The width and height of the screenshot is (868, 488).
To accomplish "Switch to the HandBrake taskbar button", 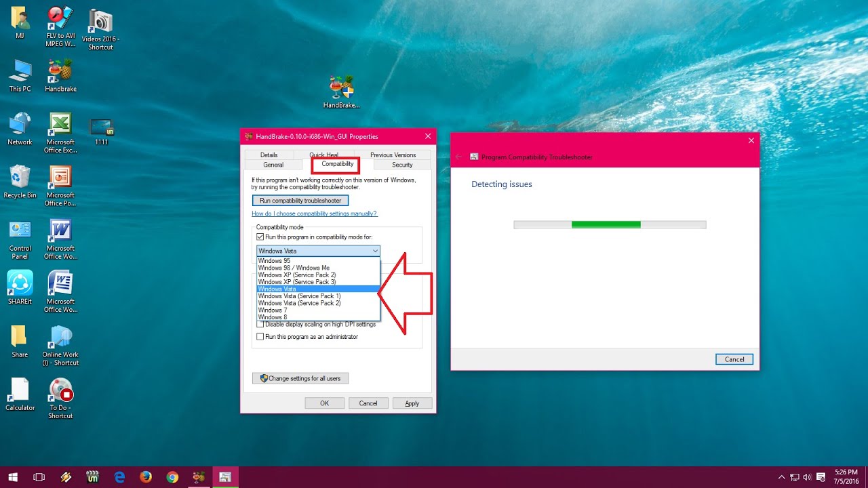I will [199, 477].
